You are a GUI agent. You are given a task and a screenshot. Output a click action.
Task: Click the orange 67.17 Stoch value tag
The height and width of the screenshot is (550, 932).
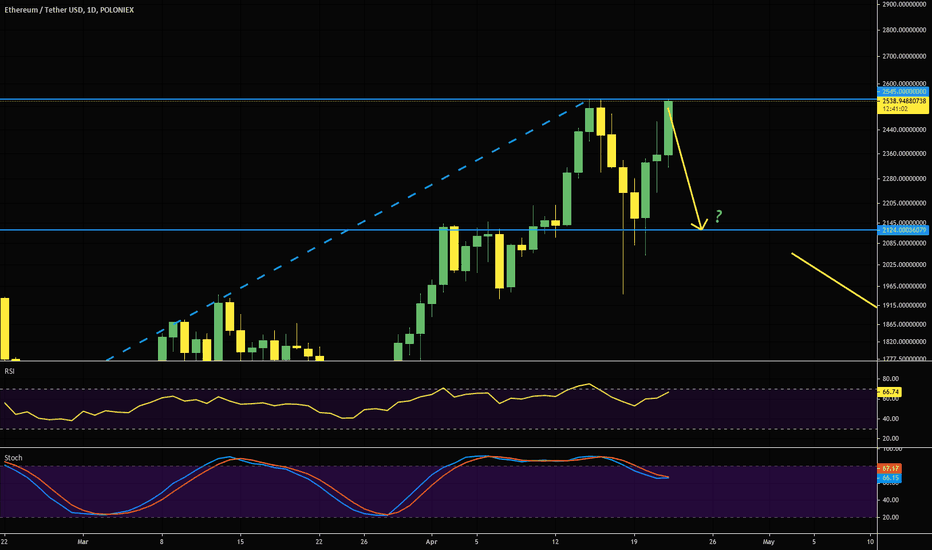pyautogui.click(x=890, y=469)
